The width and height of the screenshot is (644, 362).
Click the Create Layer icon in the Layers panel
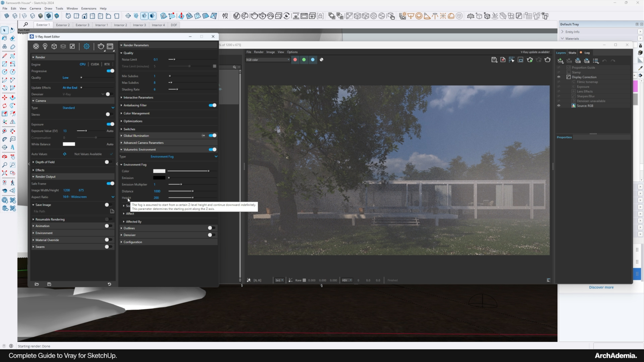pyautogui.click(x=560, y=61)
